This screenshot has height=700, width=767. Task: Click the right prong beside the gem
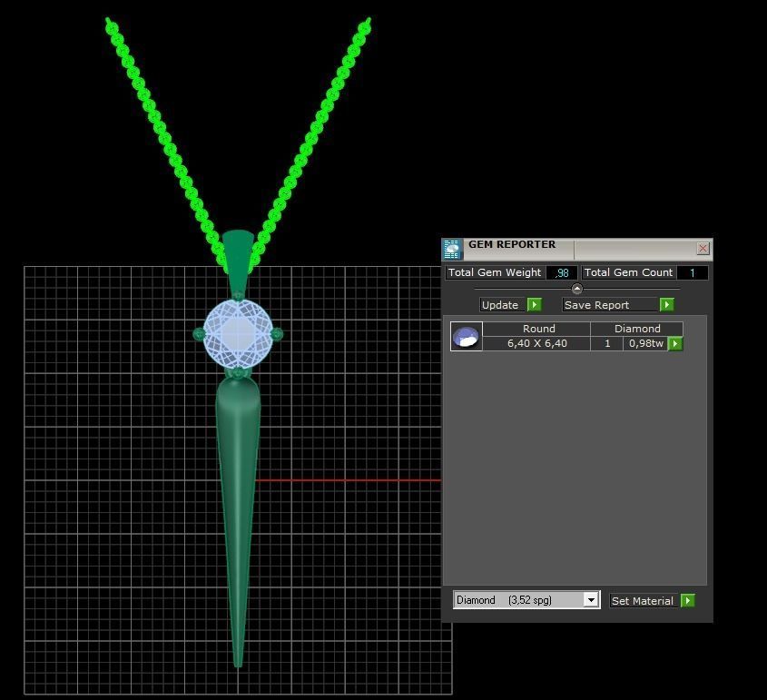click(277, 335)
